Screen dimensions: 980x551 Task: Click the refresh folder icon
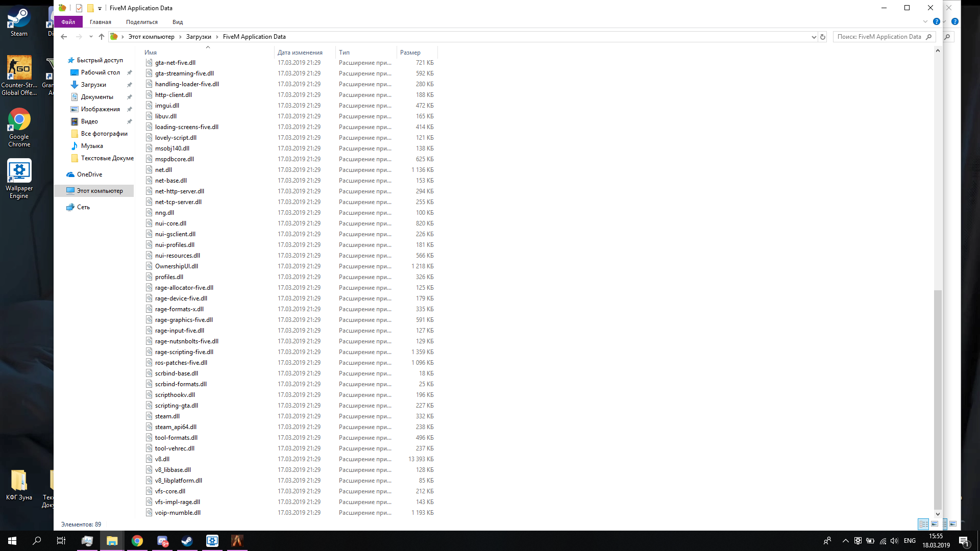(x=823, y=37)
